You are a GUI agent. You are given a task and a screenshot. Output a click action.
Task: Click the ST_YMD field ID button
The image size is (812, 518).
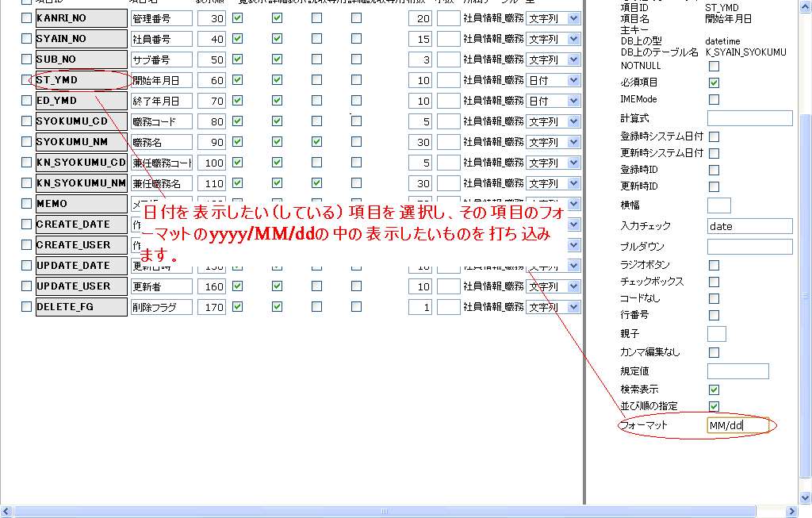pyautogui.click(x=81, y=80)
